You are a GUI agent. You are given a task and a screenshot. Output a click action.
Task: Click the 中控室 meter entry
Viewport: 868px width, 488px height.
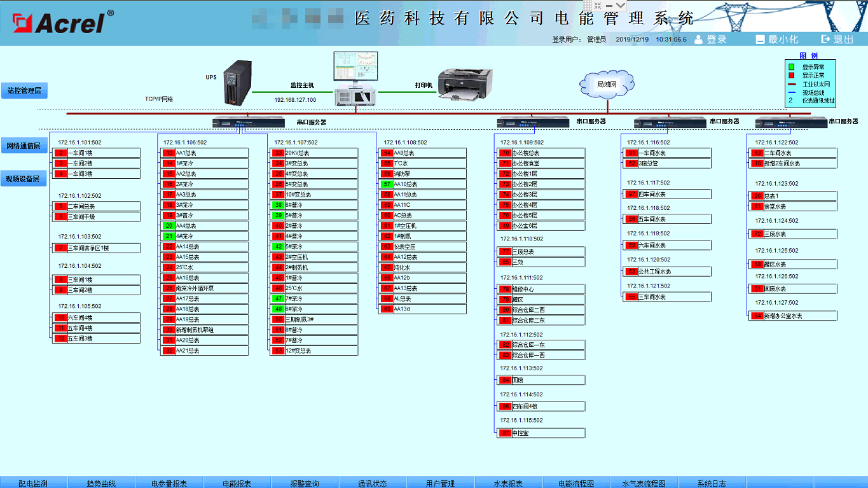pyautogui.click(x=548, y=433)
